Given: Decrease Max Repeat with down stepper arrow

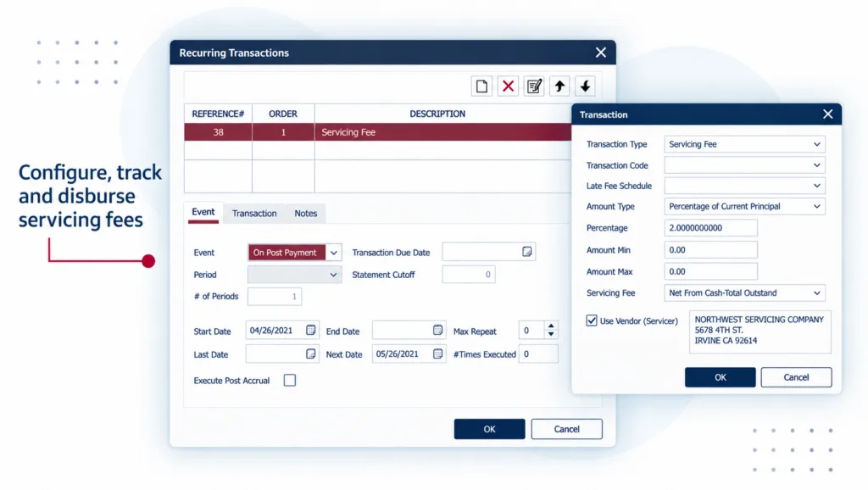Looking at the screenshot, I should click(551, 334).
